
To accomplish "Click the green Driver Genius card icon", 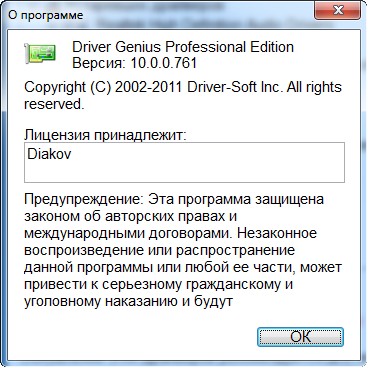I will (40, 53).
